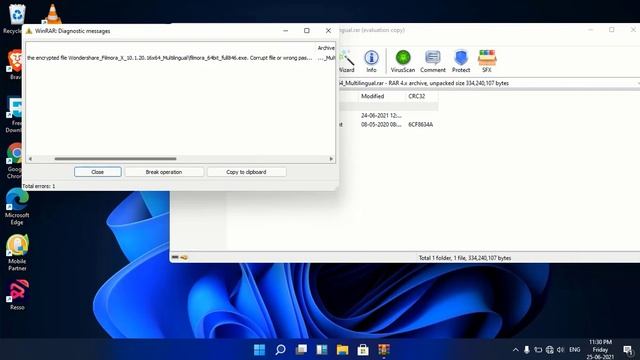Click the right scroll arrow in the diagnostic list

(331, 159)
